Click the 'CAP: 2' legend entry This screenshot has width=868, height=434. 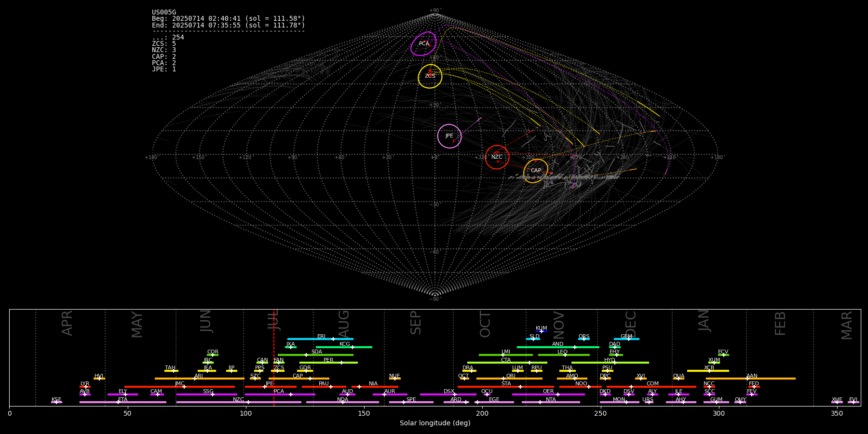[164, 57]
